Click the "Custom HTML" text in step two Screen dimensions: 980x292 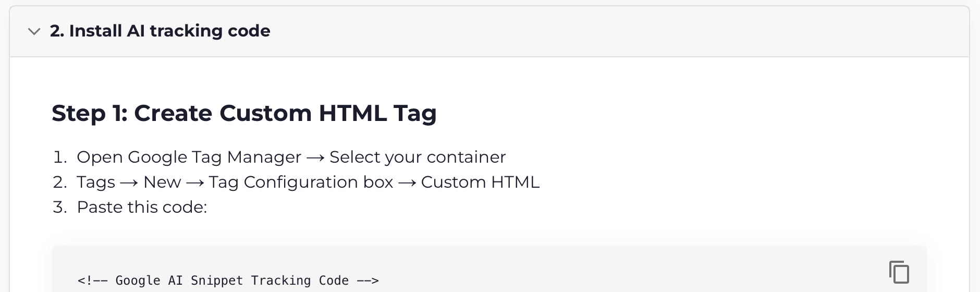(480, 182)
